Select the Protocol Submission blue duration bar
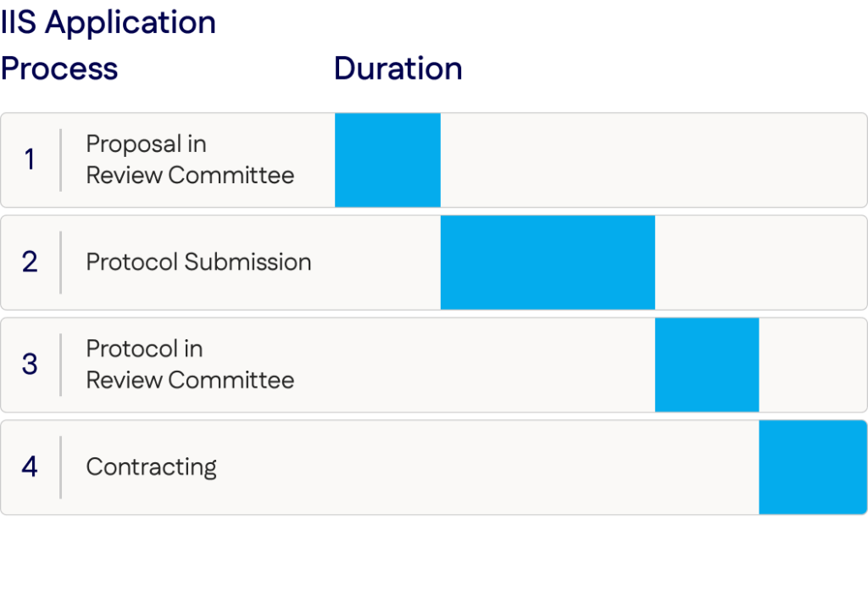 (548, 262)
